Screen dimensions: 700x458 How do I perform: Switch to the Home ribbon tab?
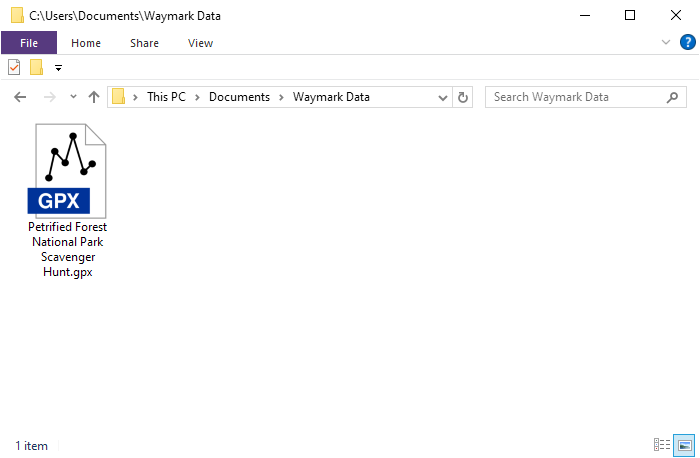86,43
